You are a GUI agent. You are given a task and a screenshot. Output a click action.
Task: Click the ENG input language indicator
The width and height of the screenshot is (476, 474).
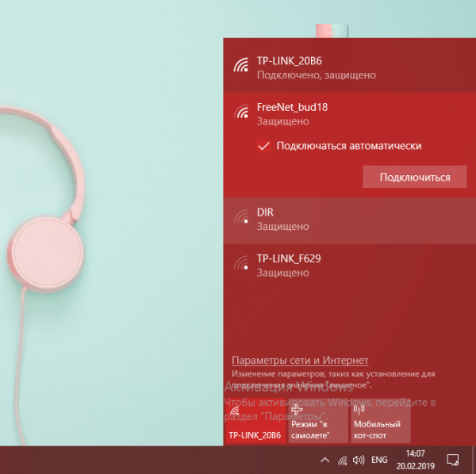(379, 460)
